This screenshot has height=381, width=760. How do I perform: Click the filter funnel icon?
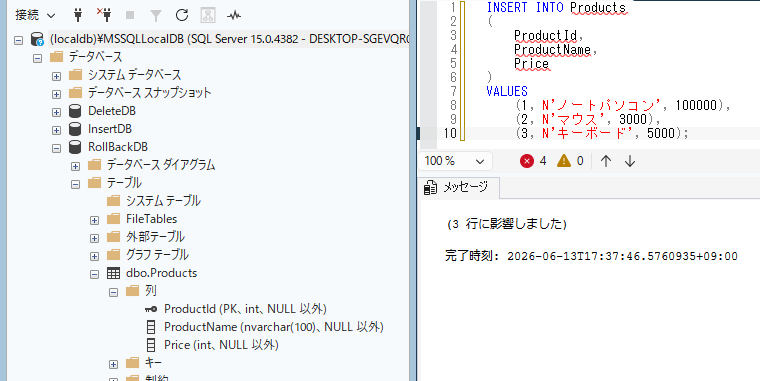[x=156, y=16]
